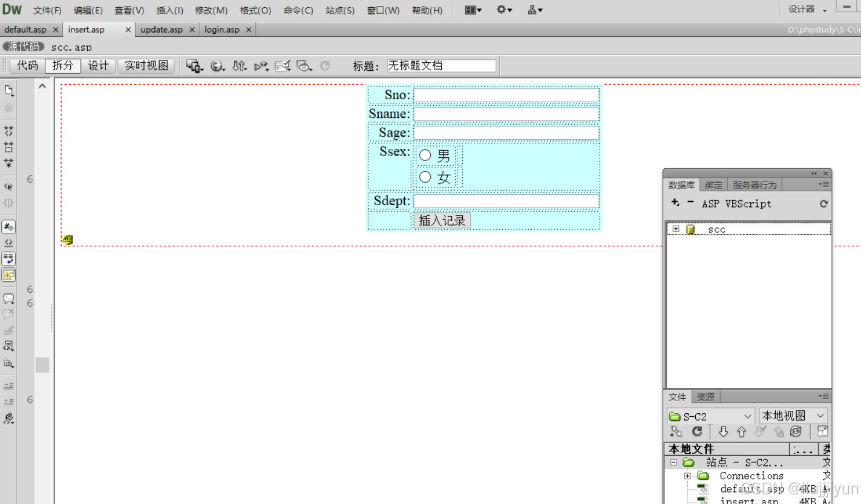
Task: Synchronize with remote server icon
Action: (x=796, y=431)
